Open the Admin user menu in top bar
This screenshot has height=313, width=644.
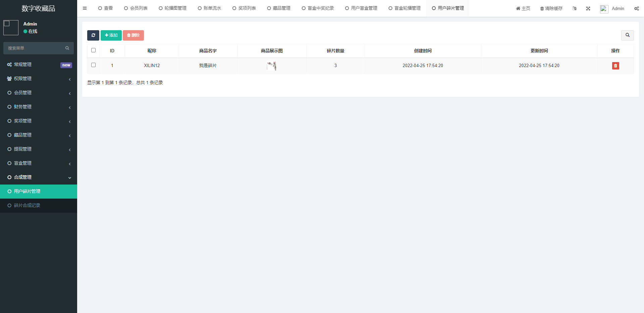[612, 9]
